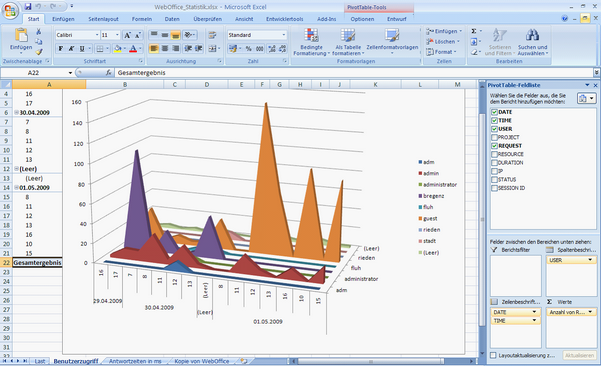
Task: Enable Layoutaktualisierung checkbox
Action: click(493, 355)
